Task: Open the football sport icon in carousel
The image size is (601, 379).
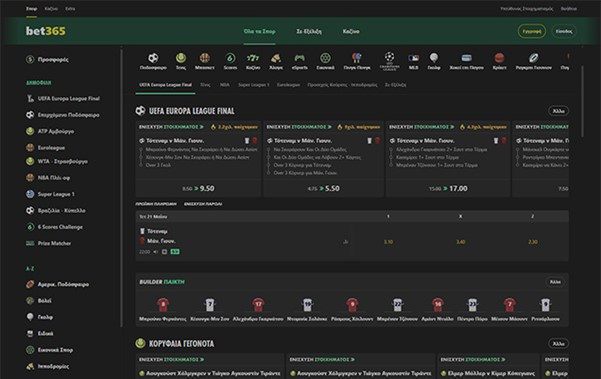Action: [x=153, y=58]
